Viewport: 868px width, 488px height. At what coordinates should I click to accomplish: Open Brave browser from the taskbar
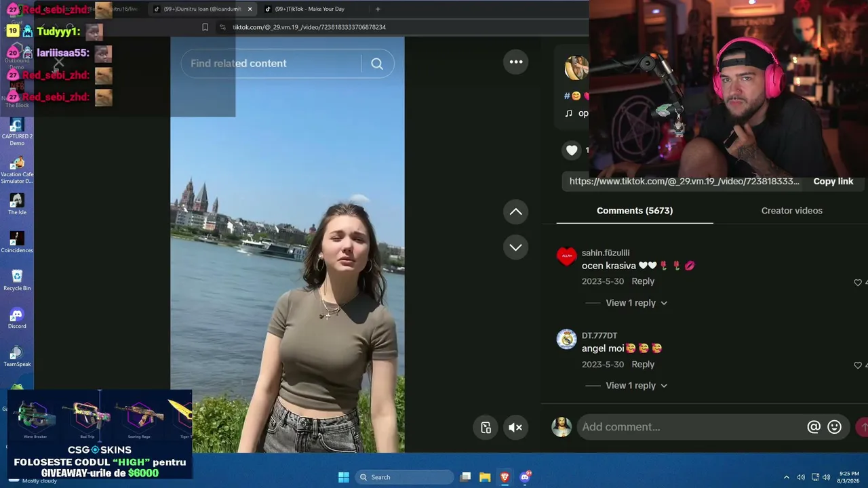(505, 477)
